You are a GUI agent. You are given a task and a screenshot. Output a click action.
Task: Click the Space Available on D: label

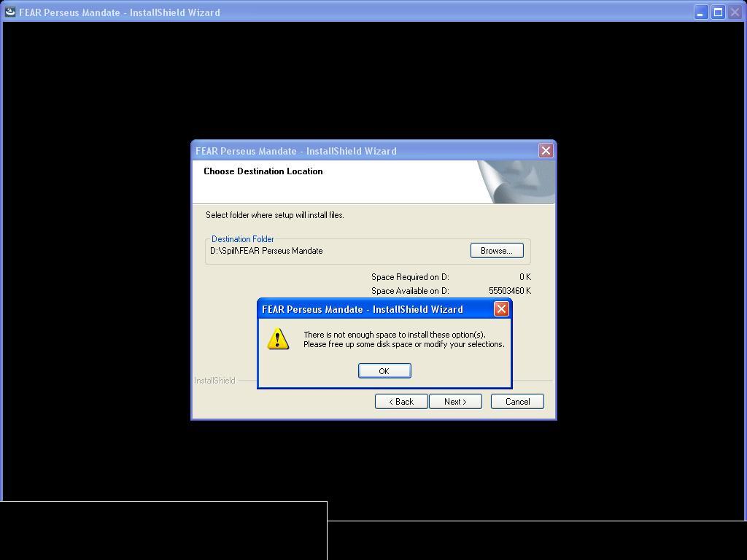[x=410, y=291]
